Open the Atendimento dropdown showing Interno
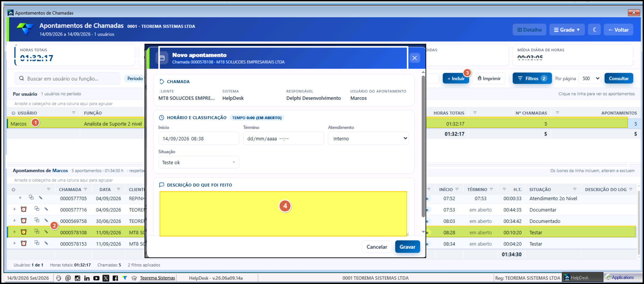The height and width of the screenshot is (284, 644). point(368,138)
